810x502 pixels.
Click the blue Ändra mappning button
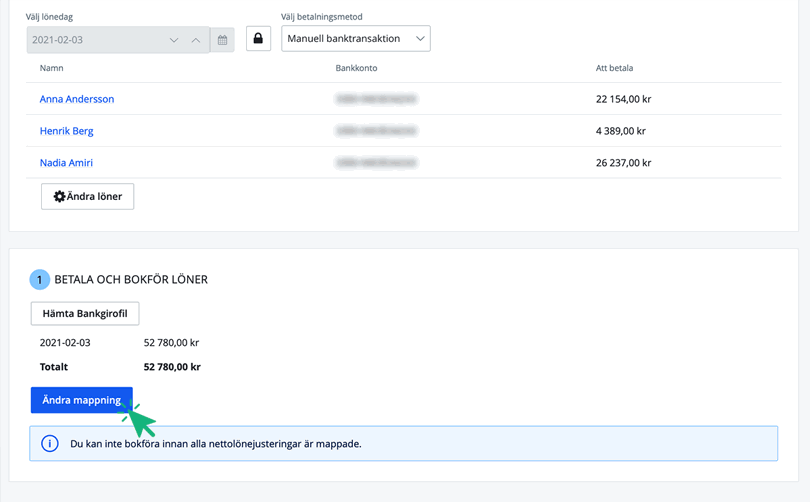tap(81, 400)
